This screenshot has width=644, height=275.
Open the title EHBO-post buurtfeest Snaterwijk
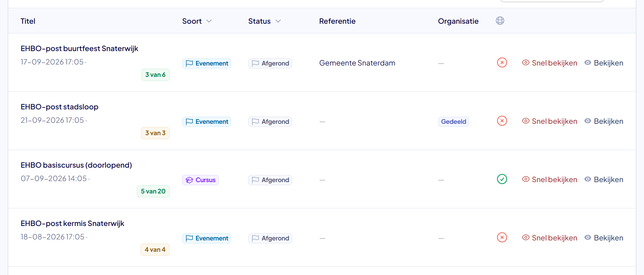tap(79, 49)
